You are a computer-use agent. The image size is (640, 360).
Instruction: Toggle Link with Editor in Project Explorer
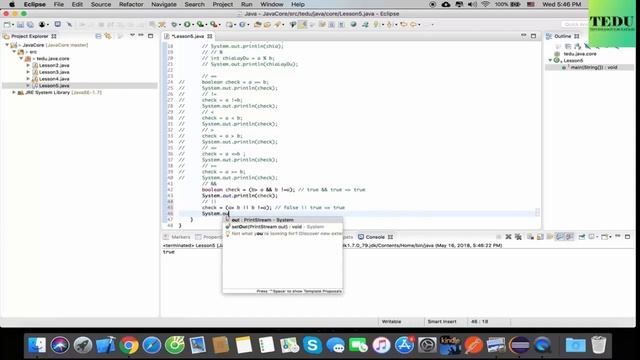point(108,36)
